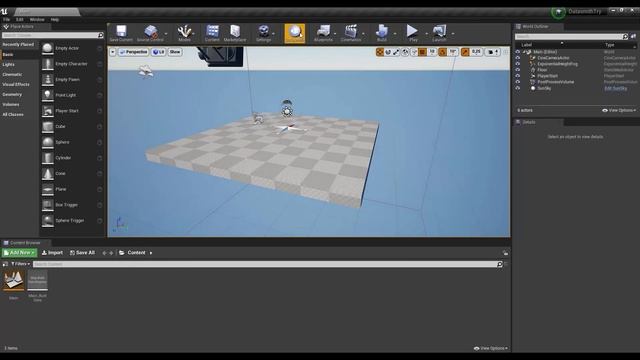Screen dimensions: 640x360
Task: Click the Save Current toolbar icon
Action: coord(121,33)
